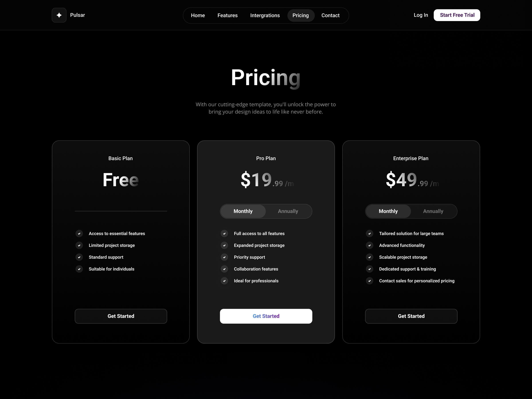Toggle Pro Plan to Annually billing
The height and width of the screenshot is (399, 532).
(288, 211)
